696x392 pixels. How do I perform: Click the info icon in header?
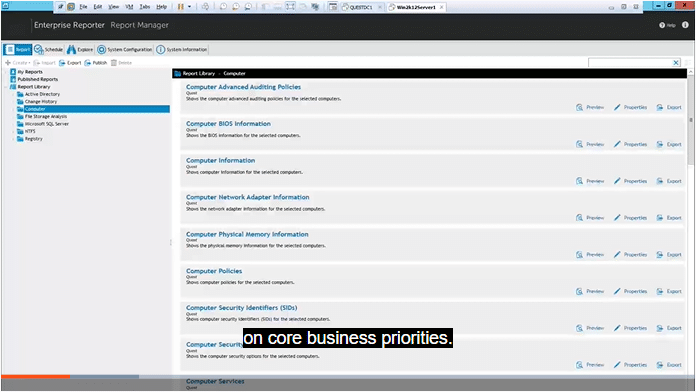[x=685, y=25]
